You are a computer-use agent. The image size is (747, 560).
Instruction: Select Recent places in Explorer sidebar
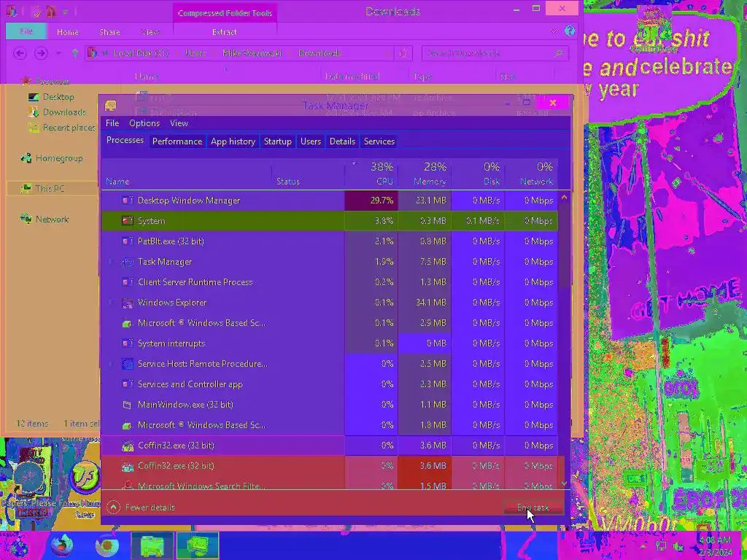click(62, 128)
